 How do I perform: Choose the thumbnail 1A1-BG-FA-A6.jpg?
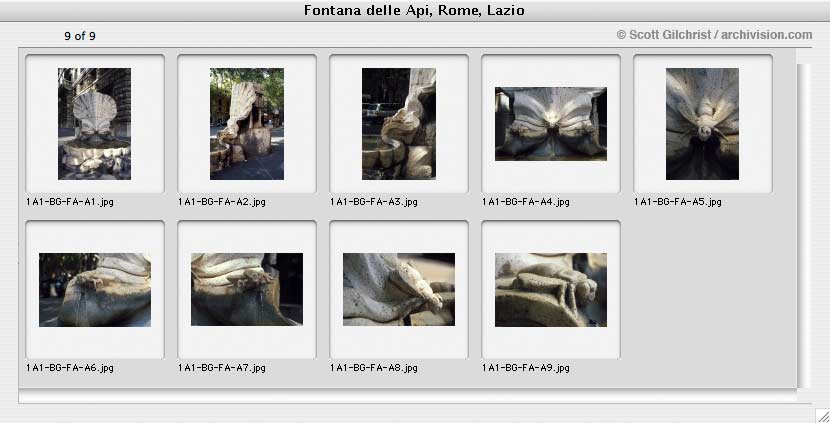click(x=95, y=290)
